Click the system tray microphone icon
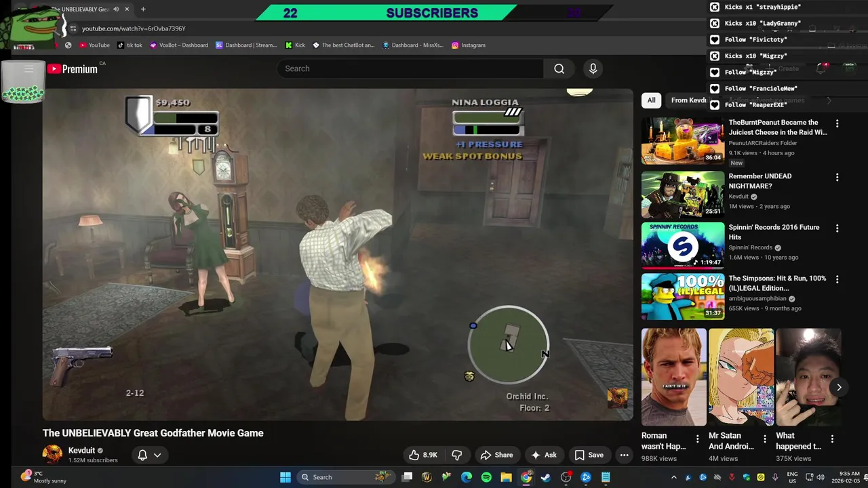 point(775,477)
